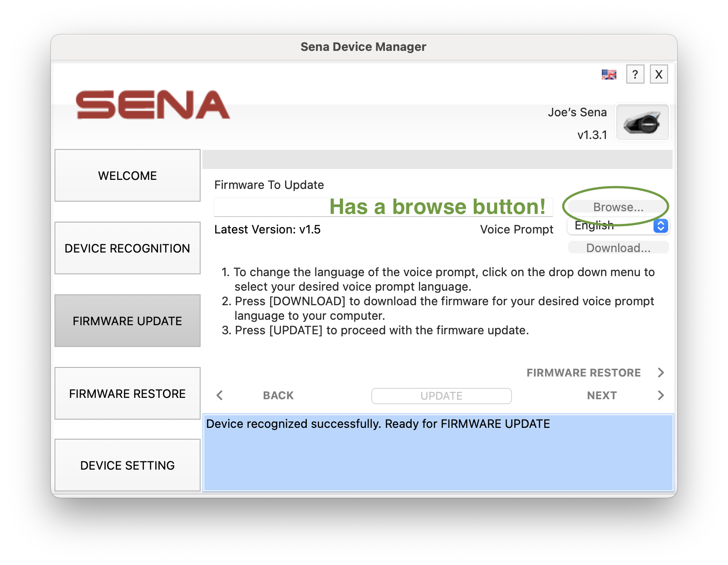Click the Sena headset device image
The height and width of the screenshot is (565, 728).
(642, 123)
